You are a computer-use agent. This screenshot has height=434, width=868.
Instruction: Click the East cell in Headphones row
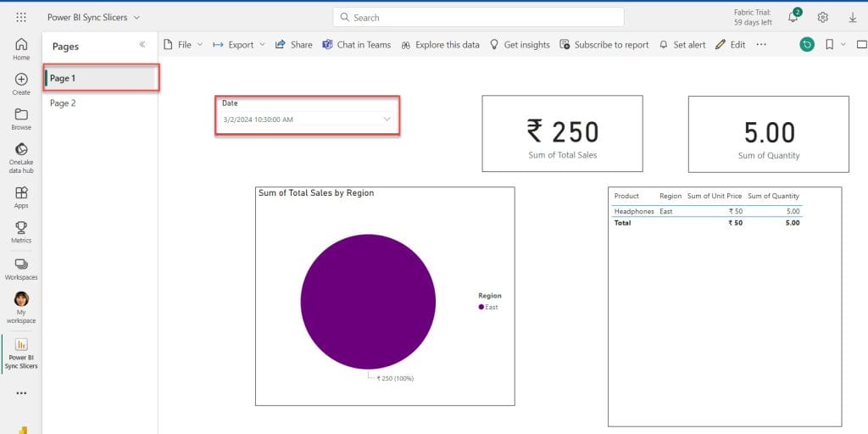(x=666, y=211)
